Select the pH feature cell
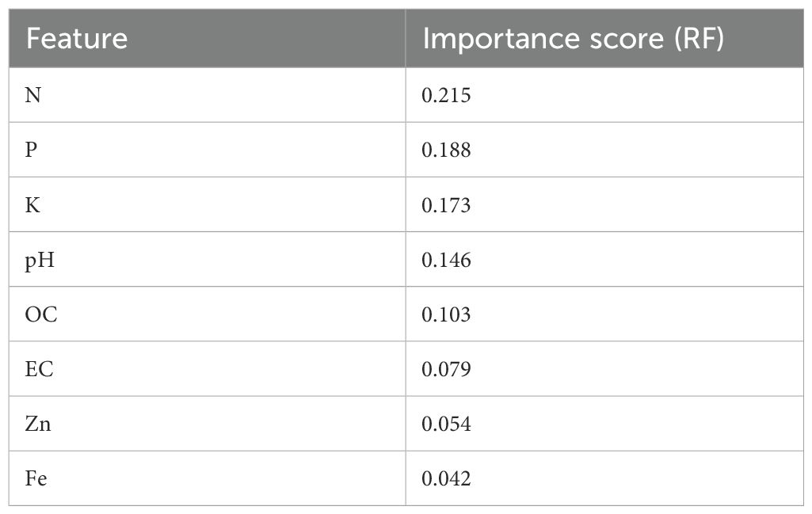This screenshot has width=812, height=514. pos(37,260)
